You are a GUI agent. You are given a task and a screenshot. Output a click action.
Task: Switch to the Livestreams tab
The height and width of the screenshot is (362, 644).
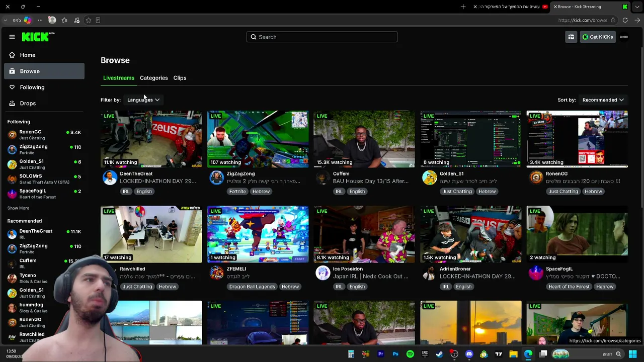[119, 78]
